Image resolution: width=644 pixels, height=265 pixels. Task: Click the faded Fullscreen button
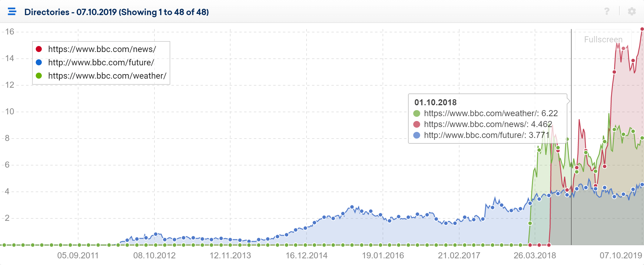[603, 39]
